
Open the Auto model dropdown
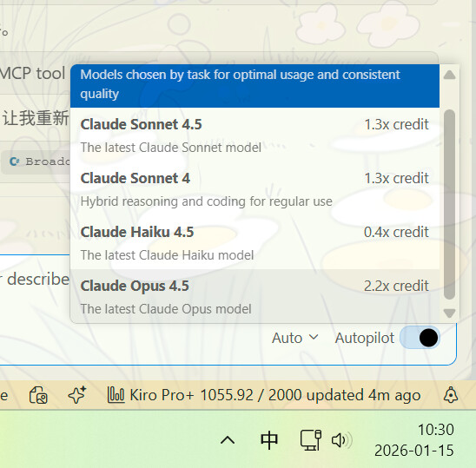pyautogui.click(x=294, y=338)
